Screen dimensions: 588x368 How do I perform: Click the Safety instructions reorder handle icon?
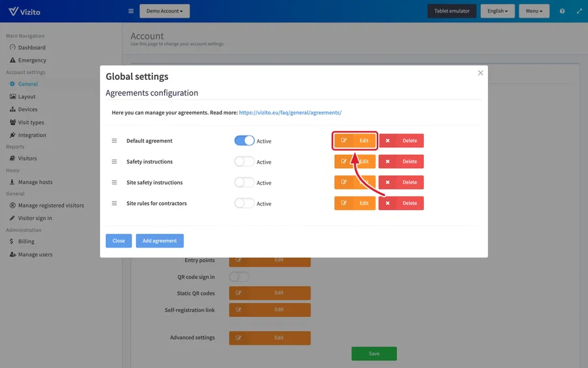(x=114, y=162)
